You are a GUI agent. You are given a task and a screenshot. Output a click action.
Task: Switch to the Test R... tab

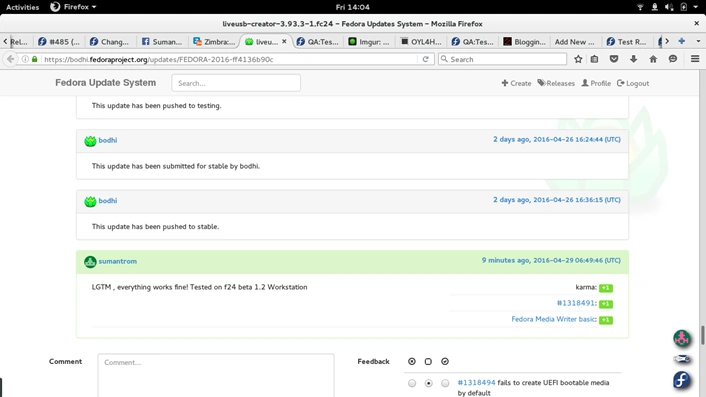coord(627,41)
